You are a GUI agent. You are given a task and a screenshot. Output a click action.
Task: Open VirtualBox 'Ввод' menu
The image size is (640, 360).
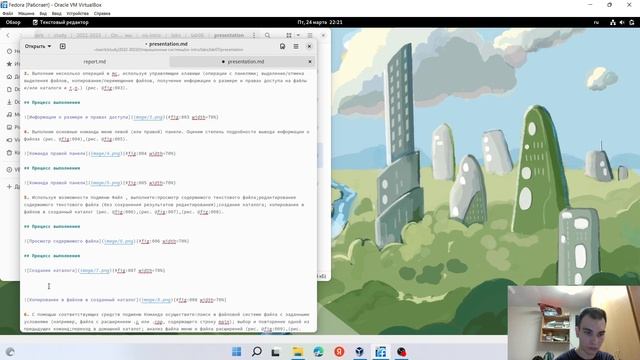56,13
